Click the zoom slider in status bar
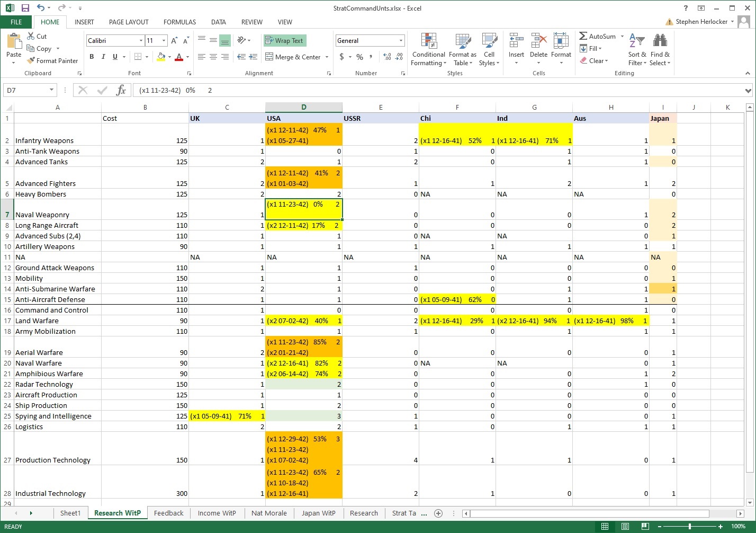Screen dimensions: 756x533 coord(690,527)
